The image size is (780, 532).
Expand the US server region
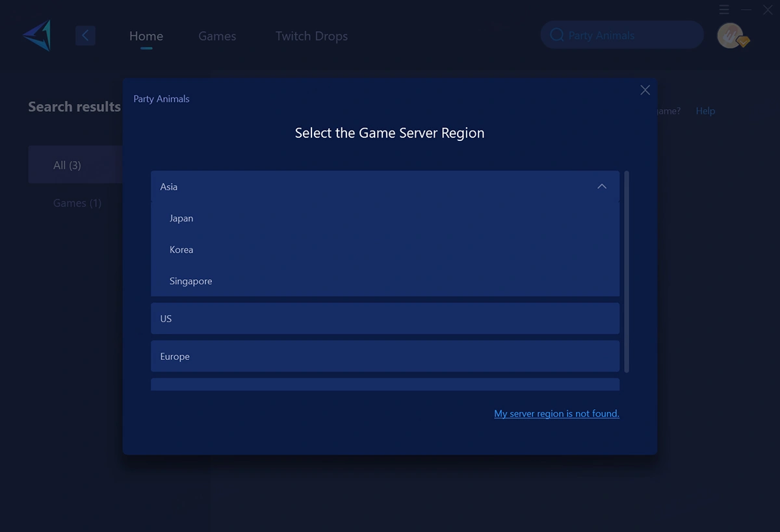(385, 318)
